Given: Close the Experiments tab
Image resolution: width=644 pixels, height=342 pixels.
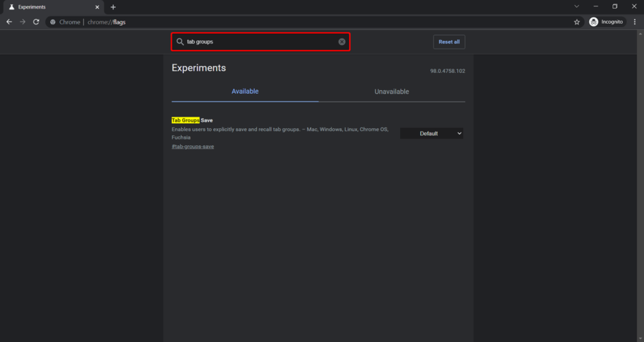Looking at the screenshot, I should [x=97, y=7].
